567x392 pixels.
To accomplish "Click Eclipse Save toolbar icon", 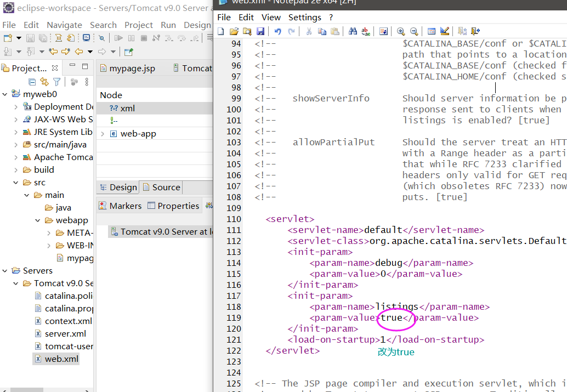I will pyautogui.click(x=30, y=38).
